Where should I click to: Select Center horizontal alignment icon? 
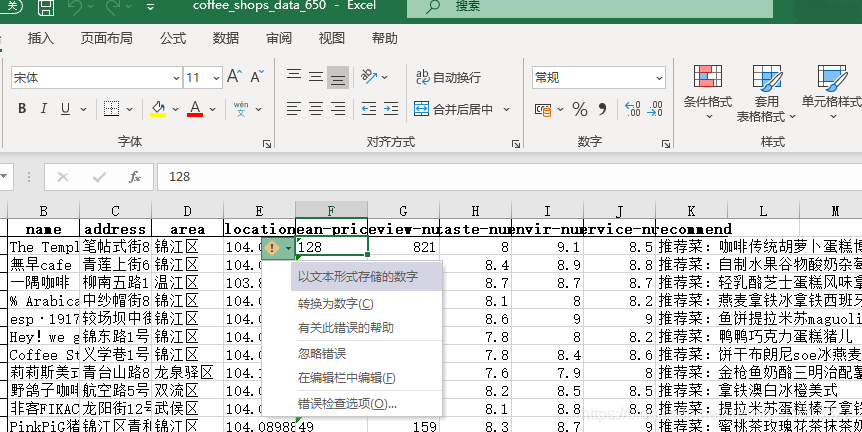pos(316,109)
